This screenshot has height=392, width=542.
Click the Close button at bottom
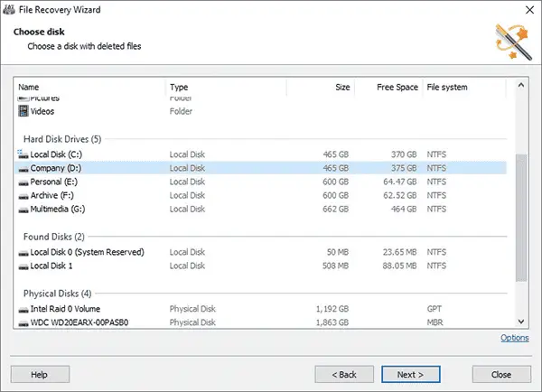[501, 374]
